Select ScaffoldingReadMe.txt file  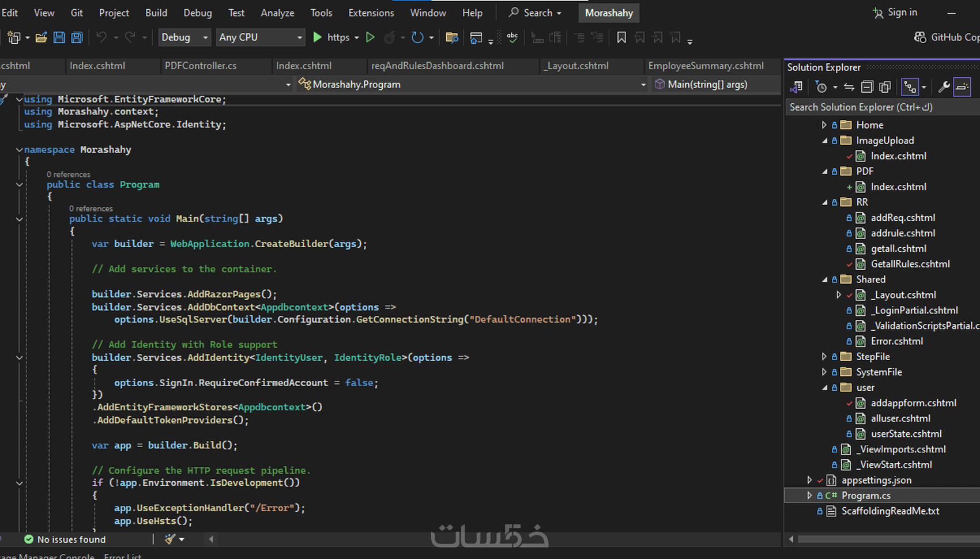tap(890, 511)
